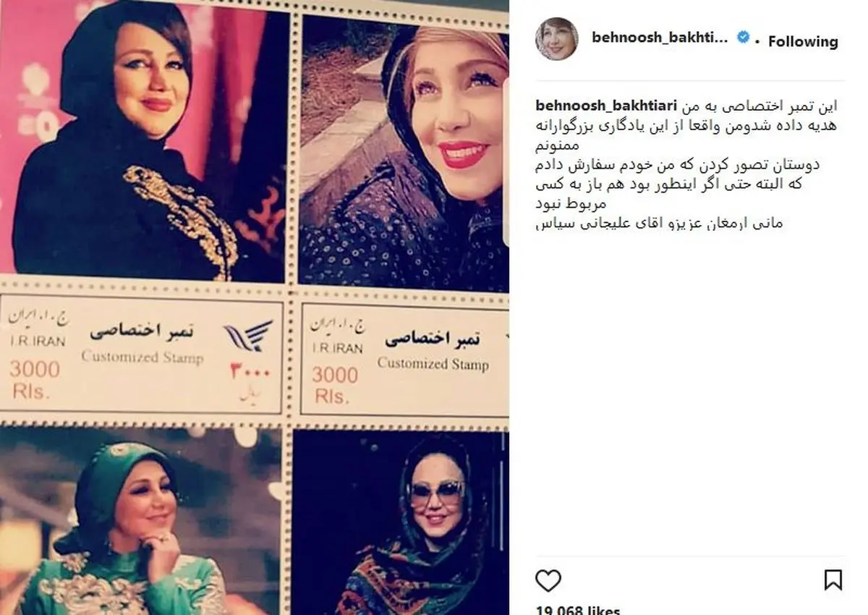This screenshot has height=615, width=868.
Task: Click the top-left stamp with black gold-embroidered outfit
Action: click(x=143, y=141)
